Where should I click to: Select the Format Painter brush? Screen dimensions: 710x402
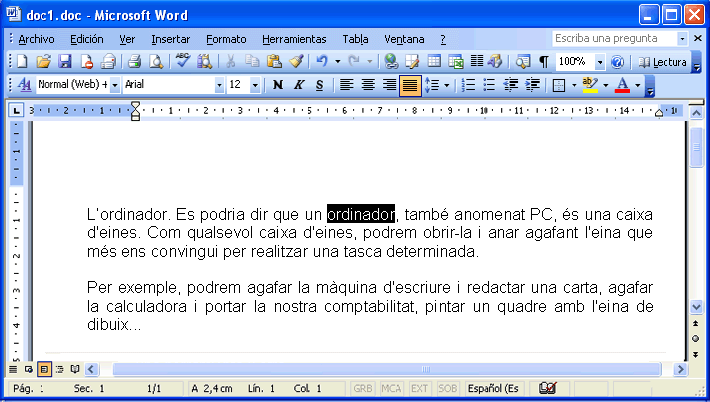click(296, 62)
